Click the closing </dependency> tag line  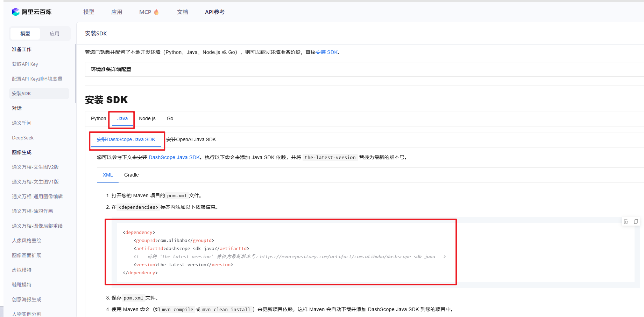(140, 273)
